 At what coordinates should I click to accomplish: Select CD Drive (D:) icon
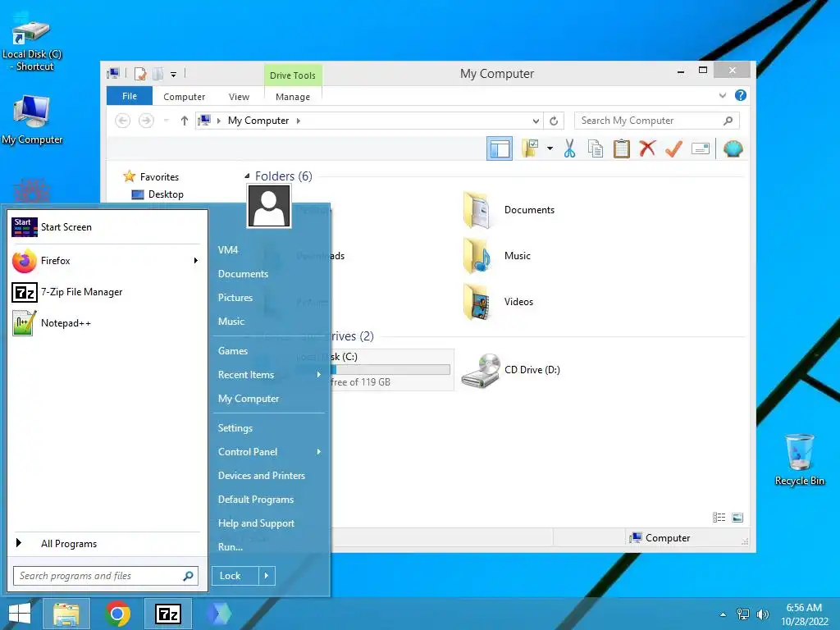click(481, 370)
